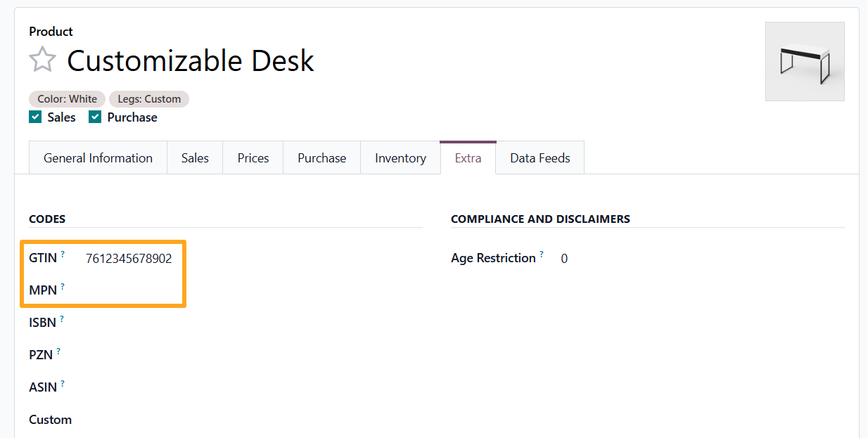Go to the Inventory tab
Screen dimensions: 868x438
click(400, 157)
